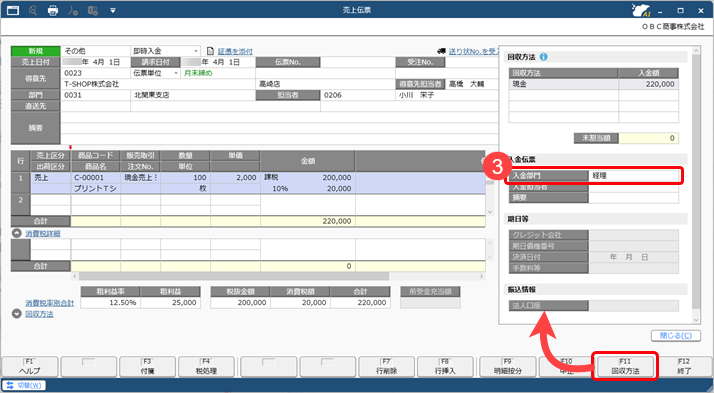Expand the 回収方法 section chevron at bottom
The height and width of the screenshot is (393, 714).
17,314
